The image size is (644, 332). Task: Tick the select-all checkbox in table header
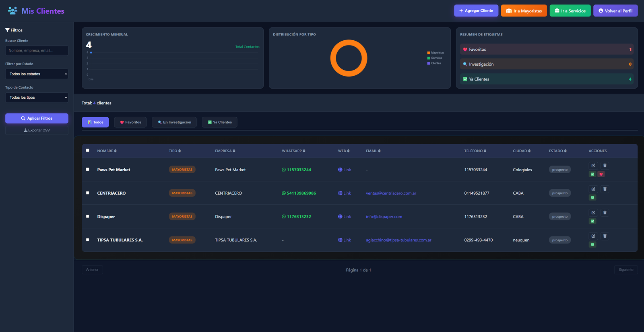(x=87, y=150)
